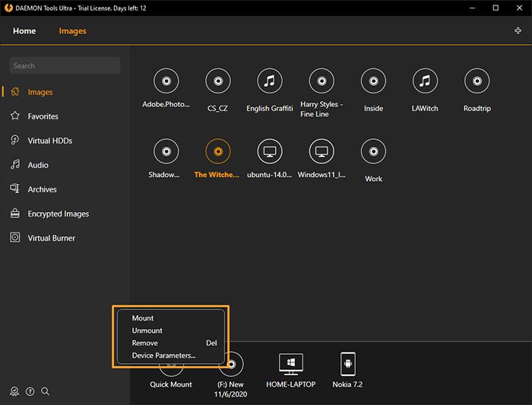Click the magnifier icon at bottom left
The height and width of the screenshot is (405, 532).
pyautogui.click(x=45, y=391)
